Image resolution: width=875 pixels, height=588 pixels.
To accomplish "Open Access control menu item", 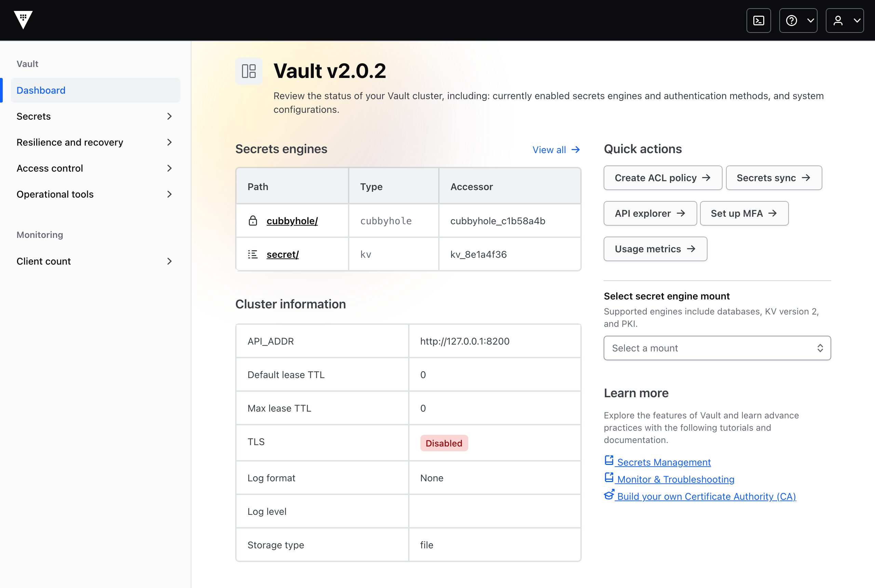I will [96, 168].
